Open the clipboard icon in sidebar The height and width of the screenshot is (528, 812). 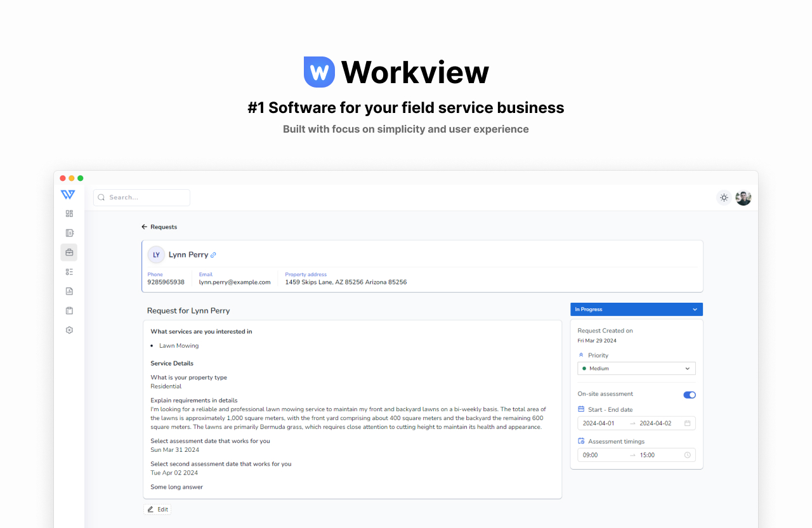pyautogui.click(x=69, y=311)
